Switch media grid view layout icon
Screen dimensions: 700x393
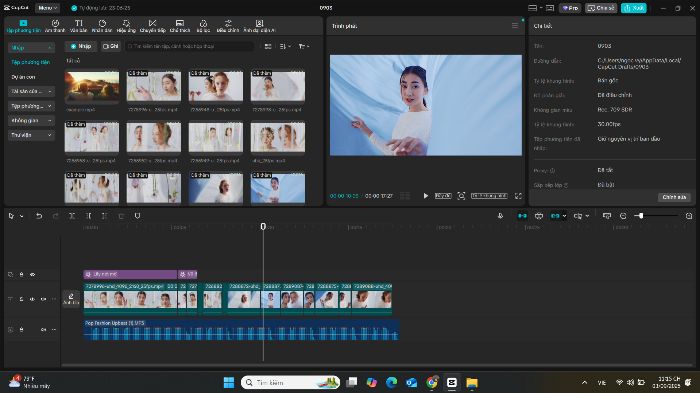coord(268,46)
